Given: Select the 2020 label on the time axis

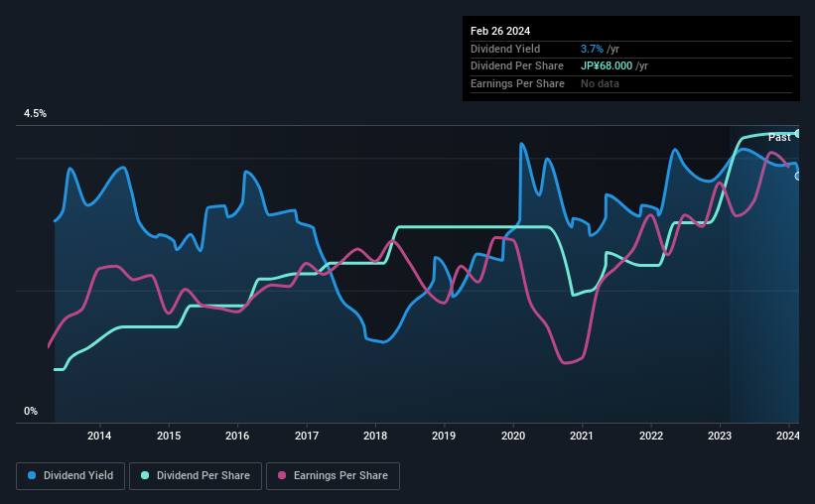Looking at the screenshot, I should click(513, 436).
